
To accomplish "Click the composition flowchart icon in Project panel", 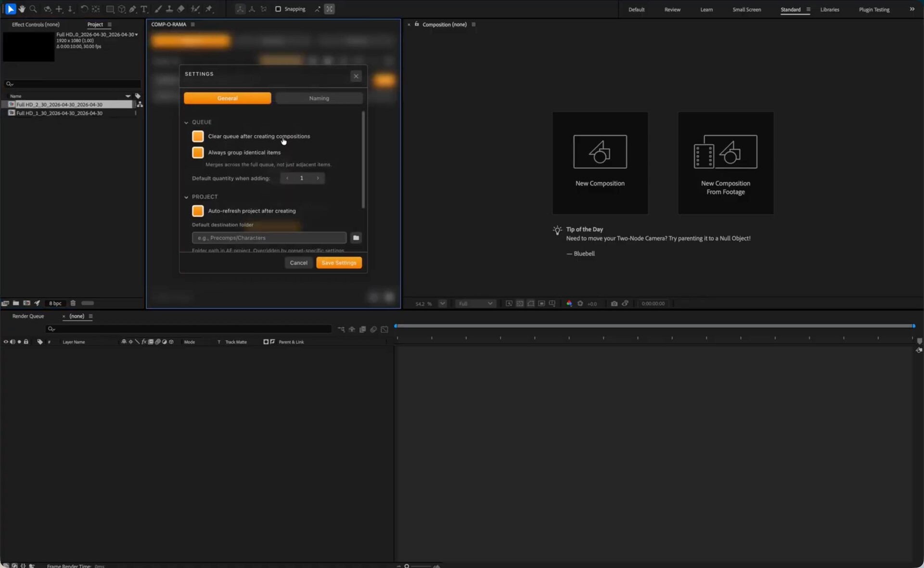I will (x=140, y=104).
